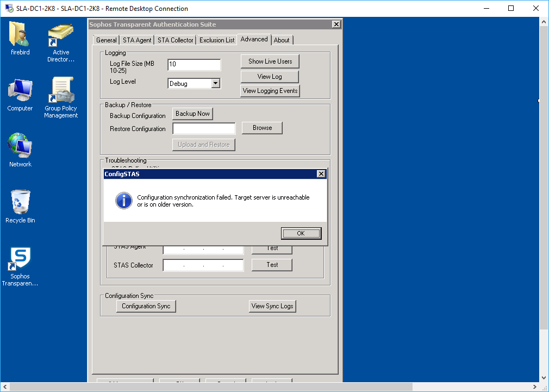Open the STA Collector tab
The width and height of the screenshot is (549, 392).
click(176, 40)
